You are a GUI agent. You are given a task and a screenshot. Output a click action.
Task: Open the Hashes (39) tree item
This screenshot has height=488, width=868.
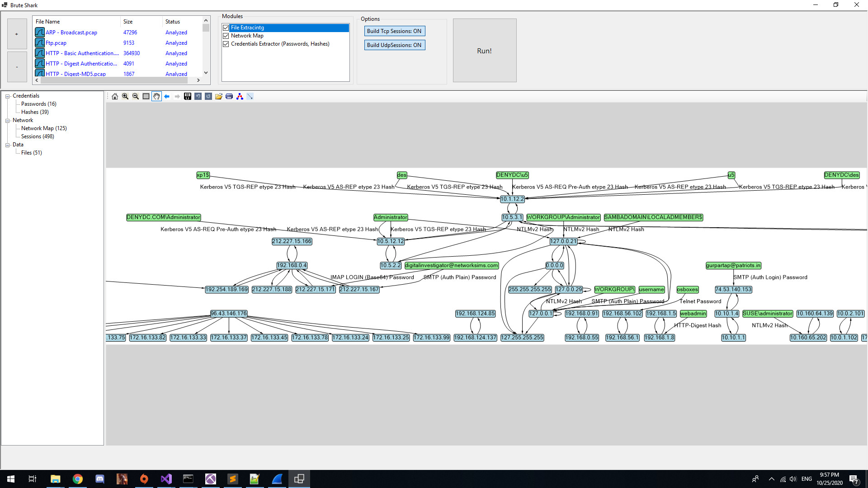click(35, 112)
